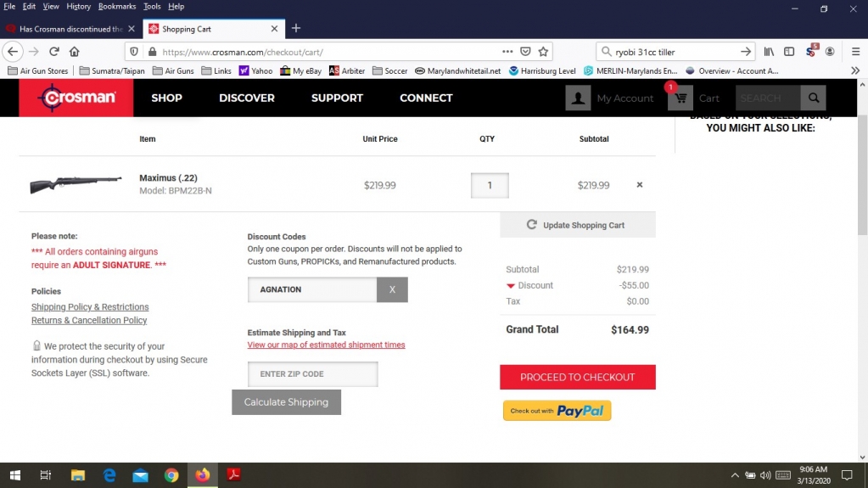
Task: Open CONNECT navigation menu
Action: (x=426, y=98)
